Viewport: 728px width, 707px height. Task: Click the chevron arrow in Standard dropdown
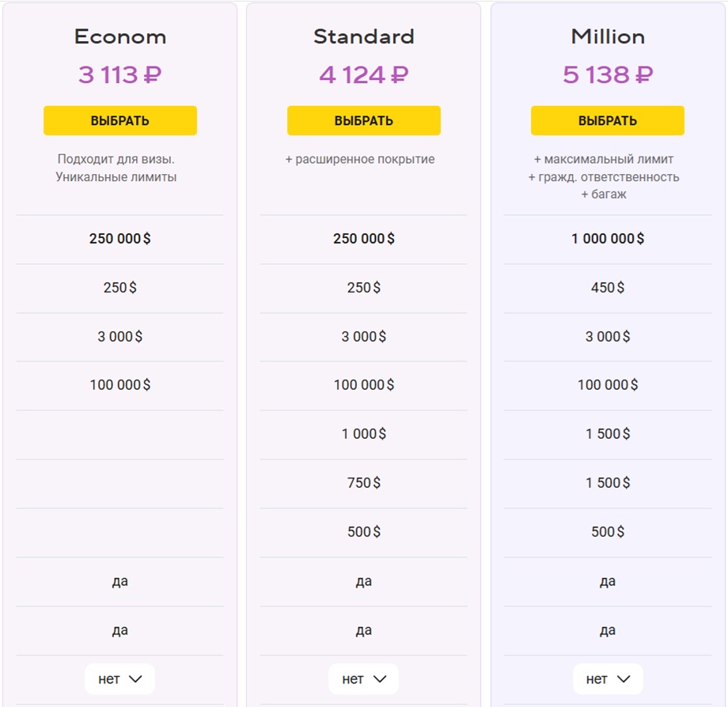(x=380, y=679)
